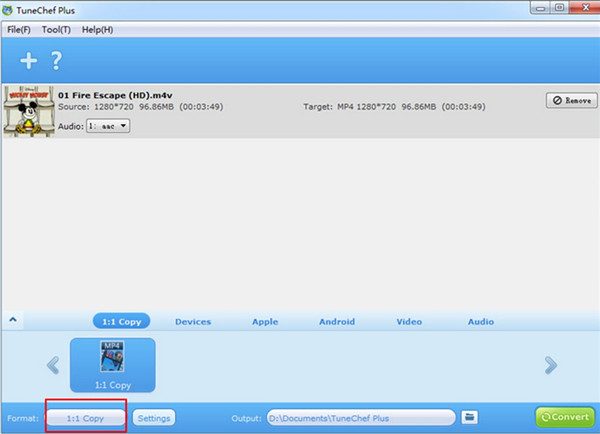This screenshot has width=600, height=434.
Task: Open the Help(H) menu
Action: coord(97,29)
